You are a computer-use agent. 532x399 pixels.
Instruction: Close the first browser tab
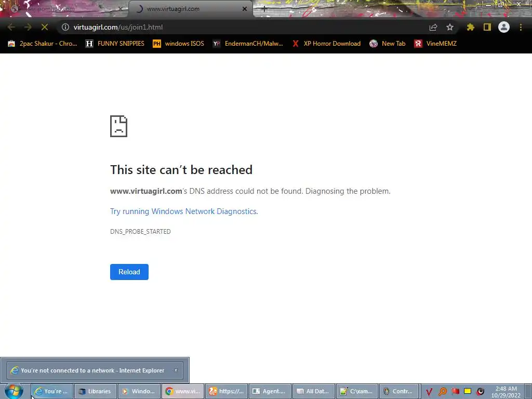(x=121, y=9)
